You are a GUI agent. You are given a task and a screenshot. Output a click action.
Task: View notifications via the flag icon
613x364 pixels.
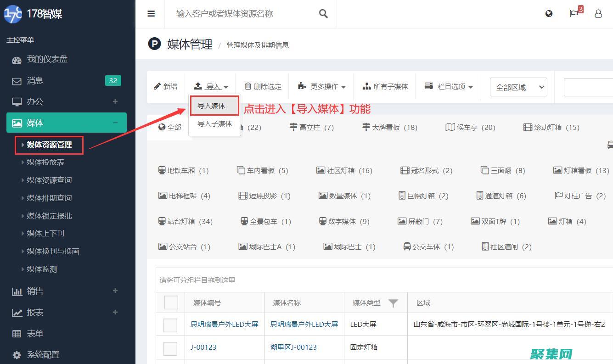[574, 14]
